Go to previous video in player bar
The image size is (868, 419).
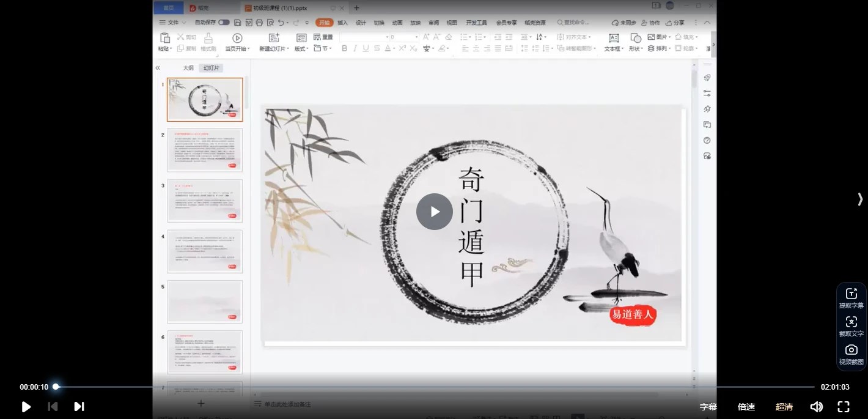(x=53, y=407)
